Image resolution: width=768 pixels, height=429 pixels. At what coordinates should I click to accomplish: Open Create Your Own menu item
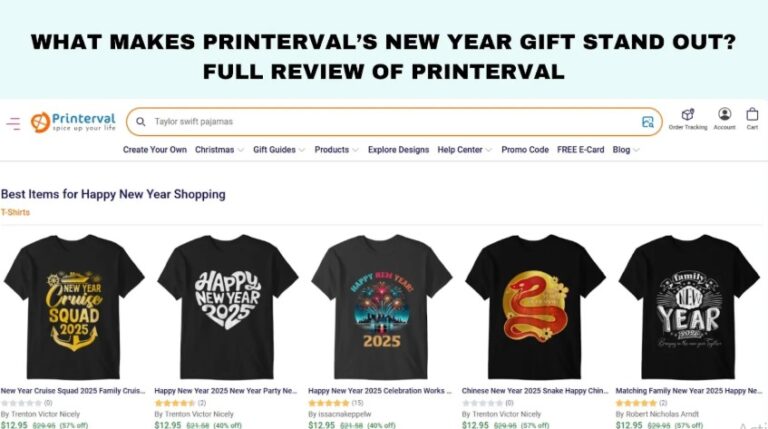tap(155, 150)
